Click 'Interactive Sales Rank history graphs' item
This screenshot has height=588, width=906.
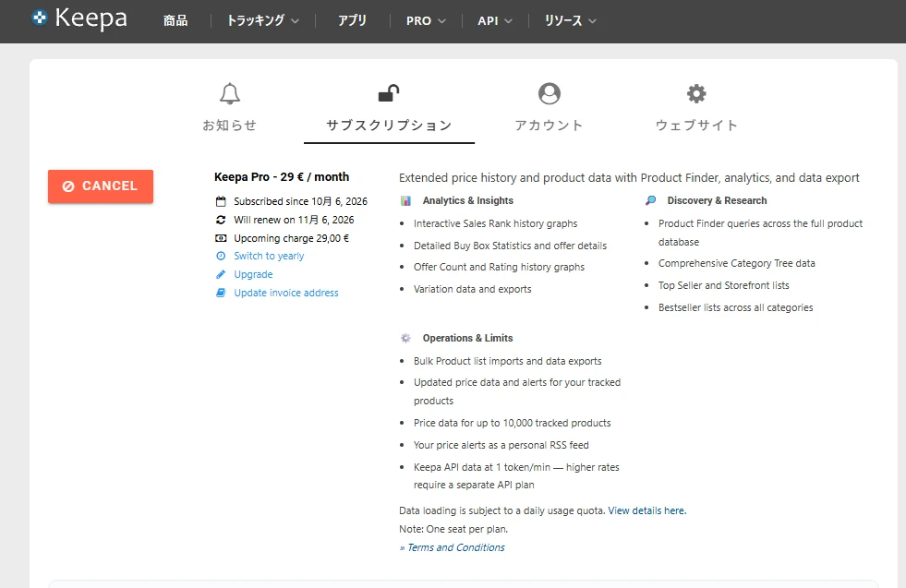pos(495,223)
